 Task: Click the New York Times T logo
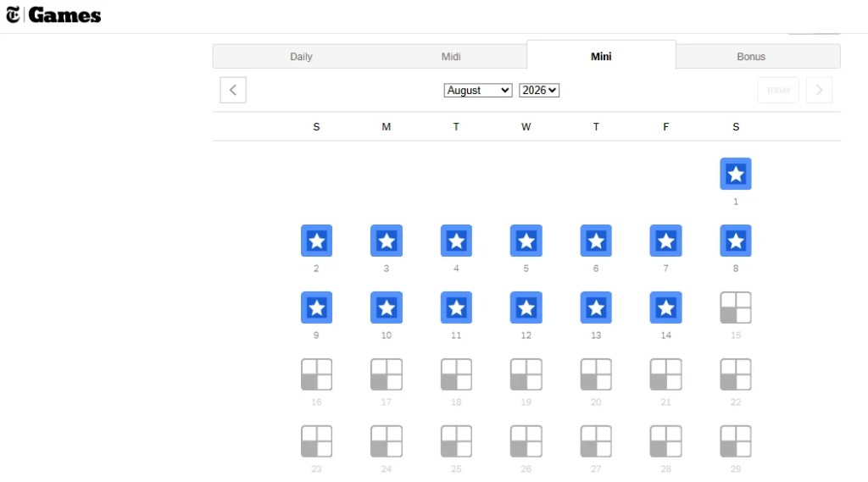tap(13, 15)
